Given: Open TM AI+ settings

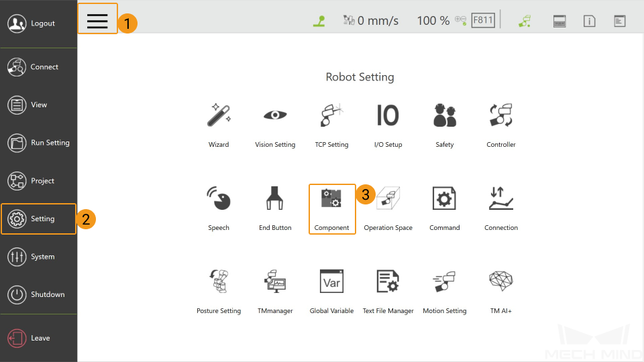Looking at the screenshot, I should point(501,292).
